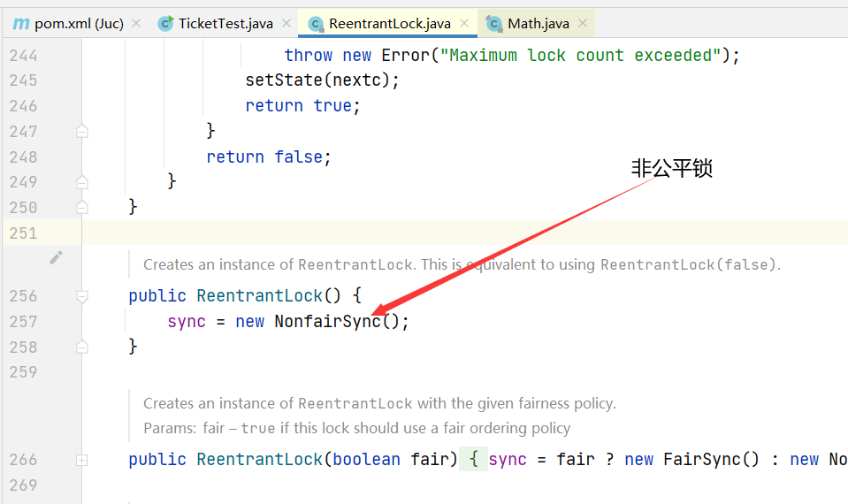The height and width of the screenshot is (504, 848).
Task: Collapse the code block ending at line 249
Action: (81, 182)
